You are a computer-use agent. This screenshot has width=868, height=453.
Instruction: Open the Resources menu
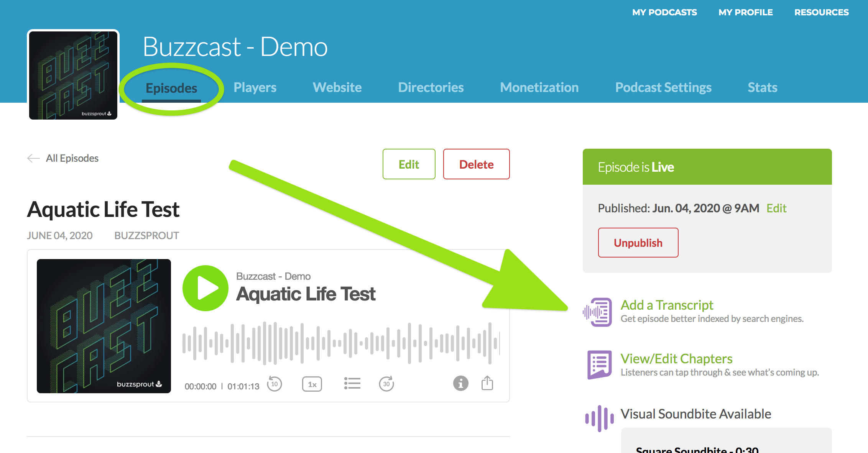[x=821, y=12]
